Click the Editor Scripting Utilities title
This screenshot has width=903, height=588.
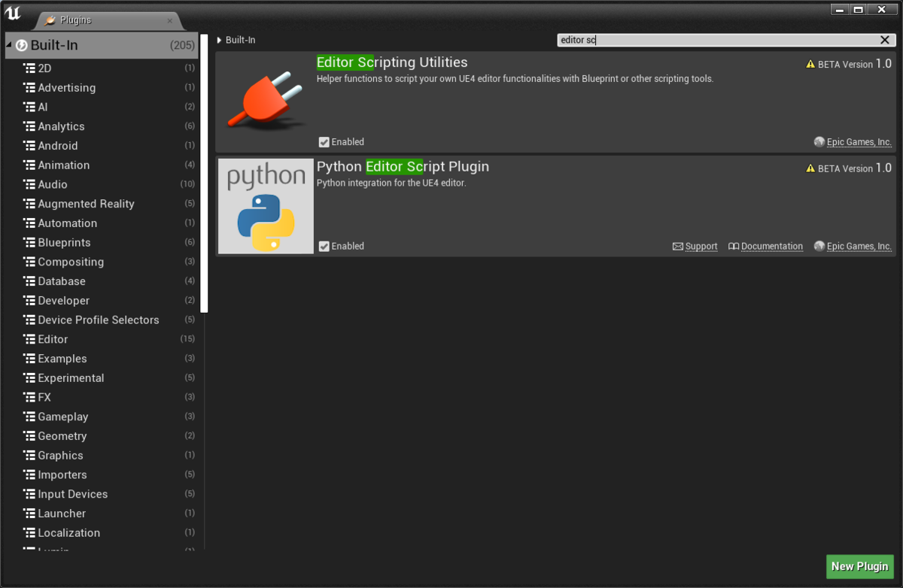[392, 62]
